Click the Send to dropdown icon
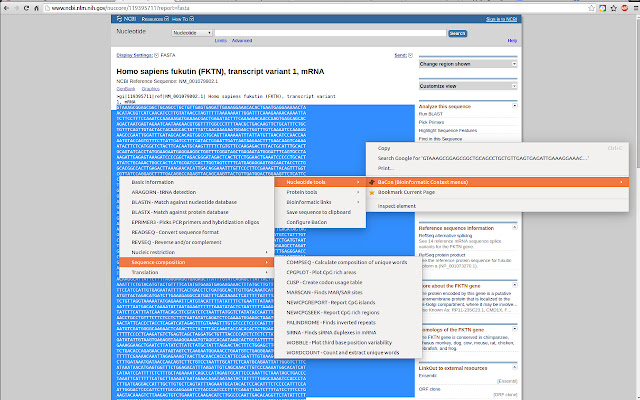This screenshot has width=640, height=400. click(410, 55)
